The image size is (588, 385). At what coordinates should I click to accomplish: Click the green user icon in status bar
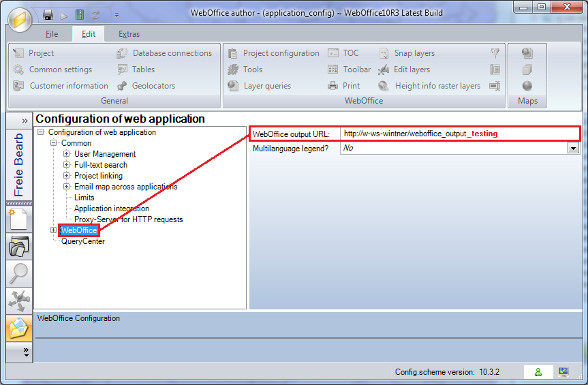click(x=538, y=372)
